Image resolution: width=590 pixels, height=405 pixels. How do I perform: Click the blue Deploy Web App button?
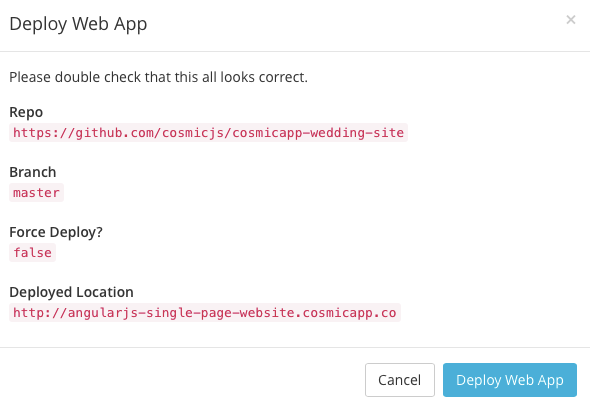(x=509, y=380)
